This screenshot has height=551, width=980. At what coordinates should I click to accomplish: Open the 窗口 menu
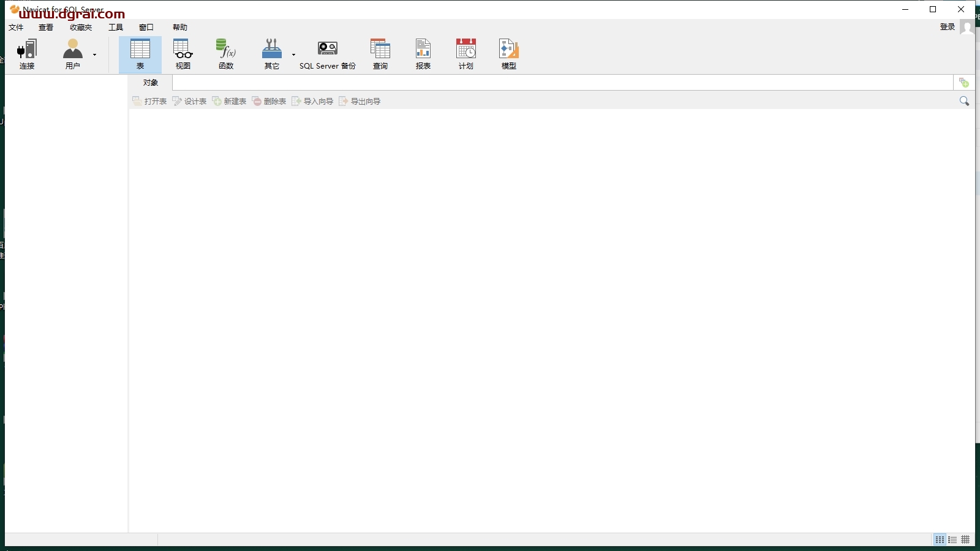coord(146,28)
